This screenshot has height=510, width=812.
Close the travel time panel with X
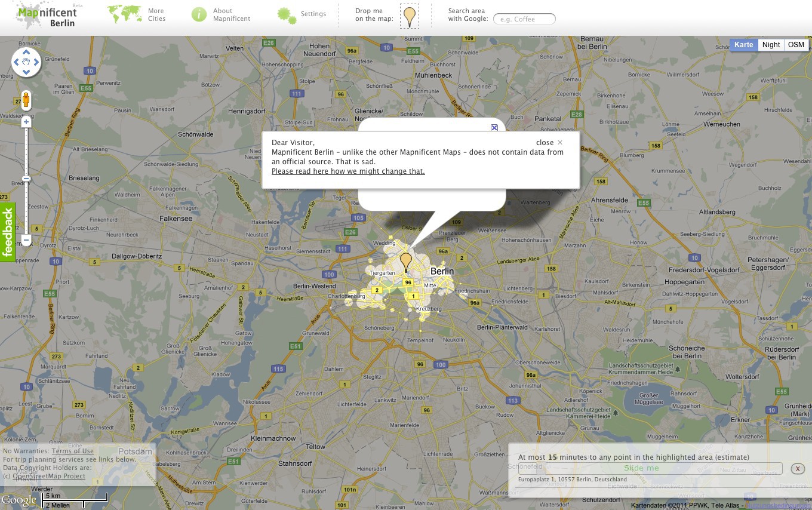798,469
